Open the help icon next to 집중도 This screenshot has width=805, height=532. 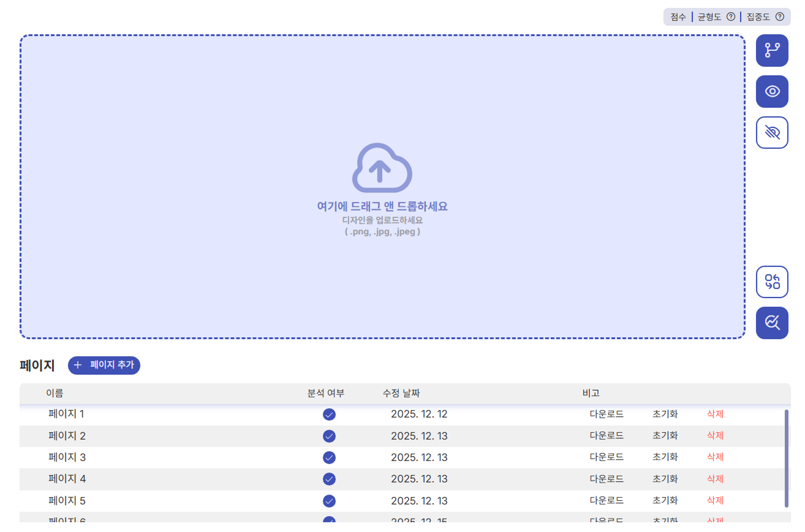tap(779, 17)
